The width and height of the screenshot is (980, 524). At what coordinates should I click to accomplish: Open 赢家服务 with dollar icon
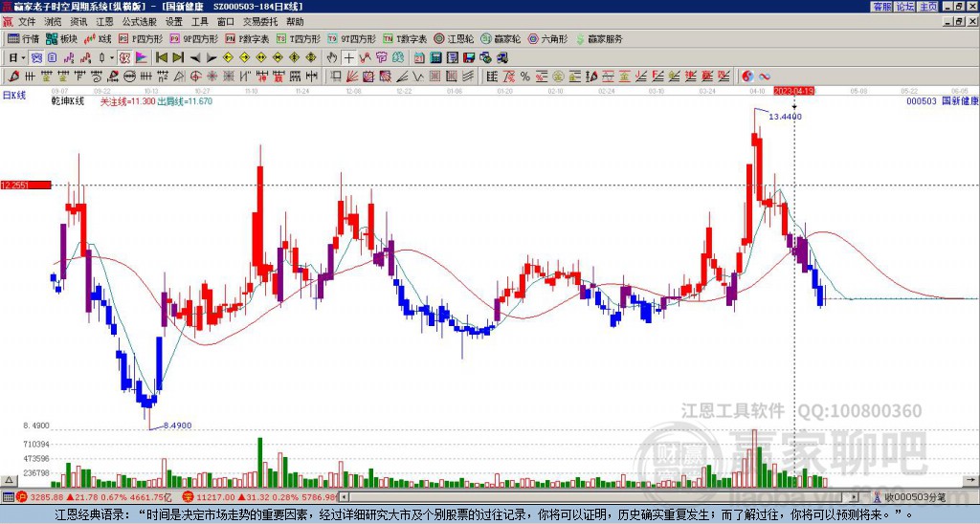(599, 38)
